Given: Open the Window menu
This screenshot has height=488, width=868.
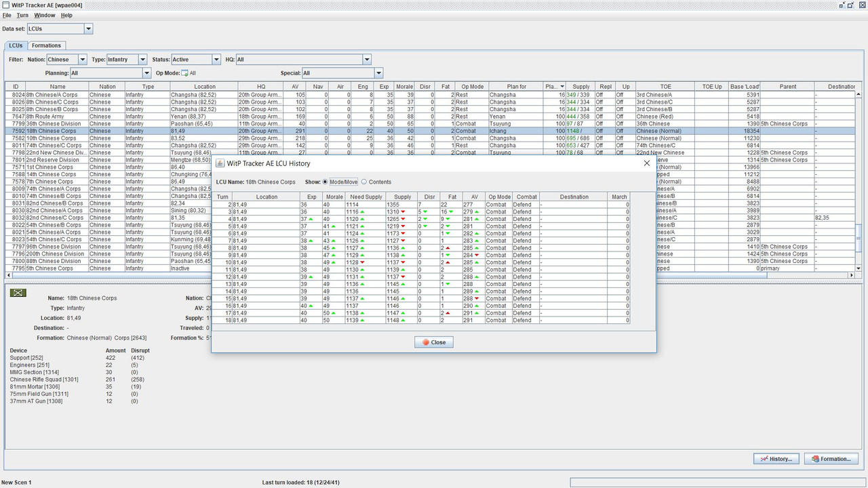Looking at the screenshot, I should (45, 15).
